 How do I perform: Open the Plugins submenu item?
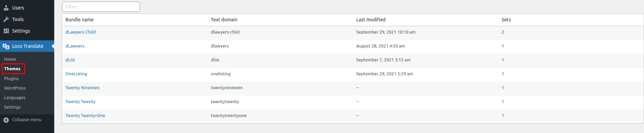click(x=11, y=78)
